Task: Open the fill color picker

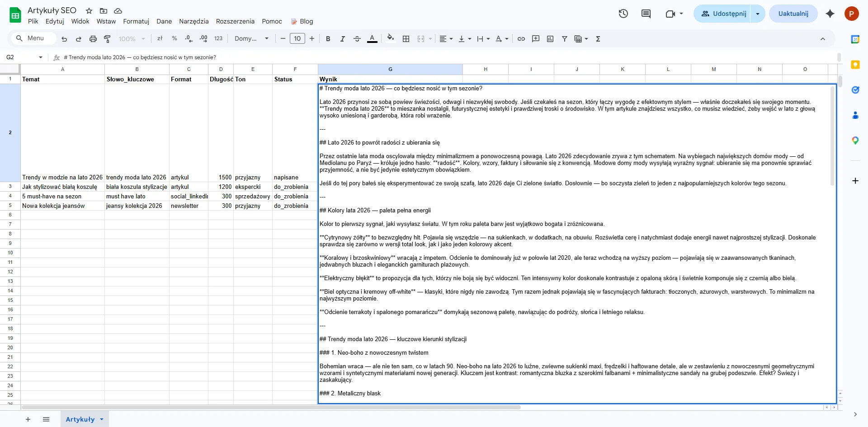Action: point(391,39)
